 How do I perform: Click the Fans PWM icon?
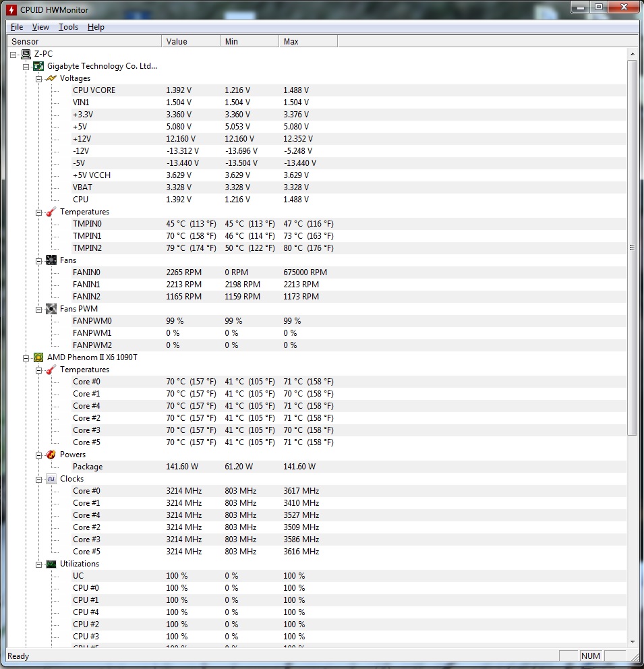point(51,309)
